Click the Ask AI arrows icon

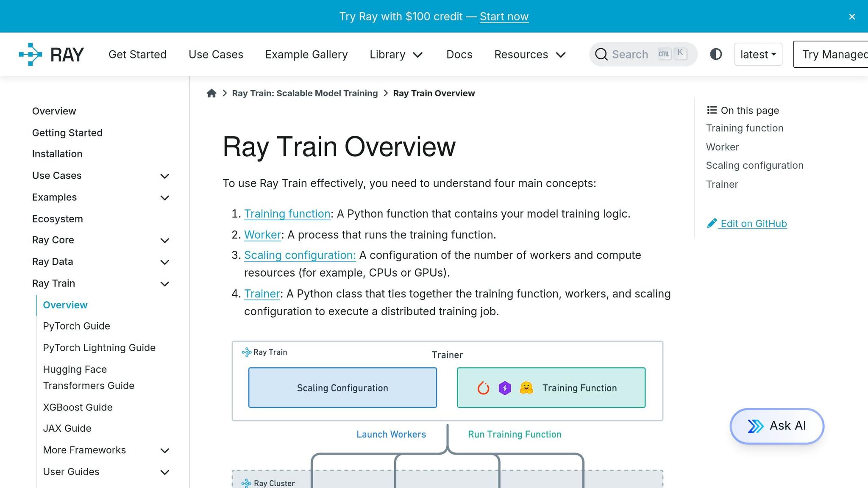click(x=755, y=426)
